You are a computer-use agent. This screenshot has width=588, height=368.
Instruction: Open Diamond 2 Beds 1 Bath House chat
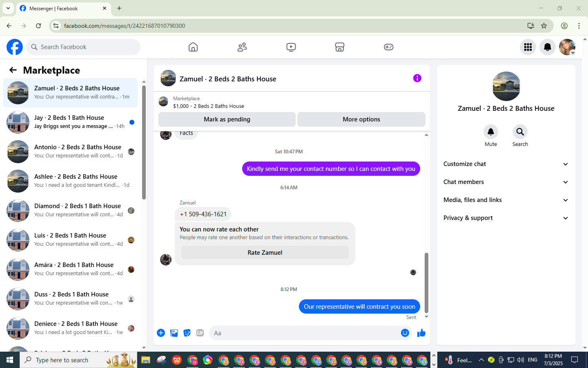tap(70, 211)
